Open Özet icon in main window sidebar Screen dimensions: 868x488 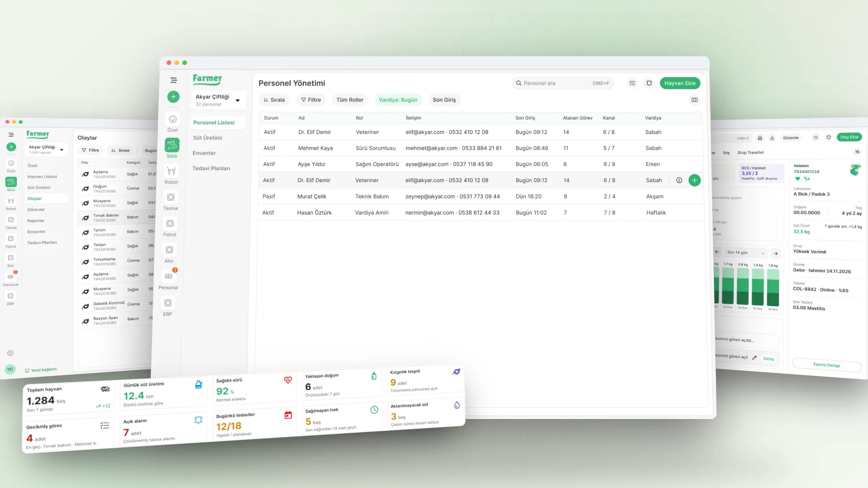173,119
